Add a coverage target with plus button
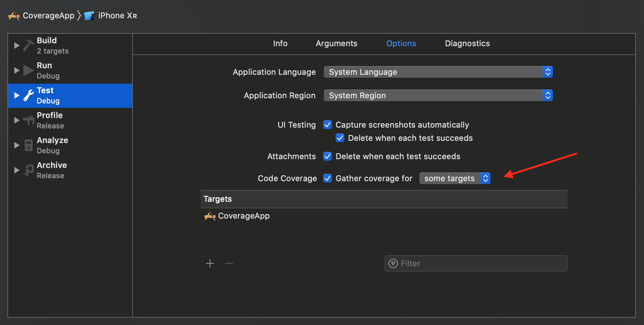Viewport: 644px width, 325px height. (210, 263)
